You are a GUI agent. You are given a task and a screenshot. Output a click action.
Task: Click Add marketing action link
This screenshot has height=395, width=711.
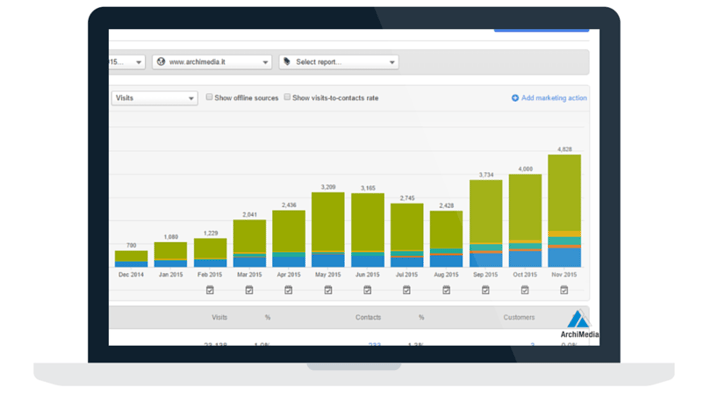[x=554, y=98]
